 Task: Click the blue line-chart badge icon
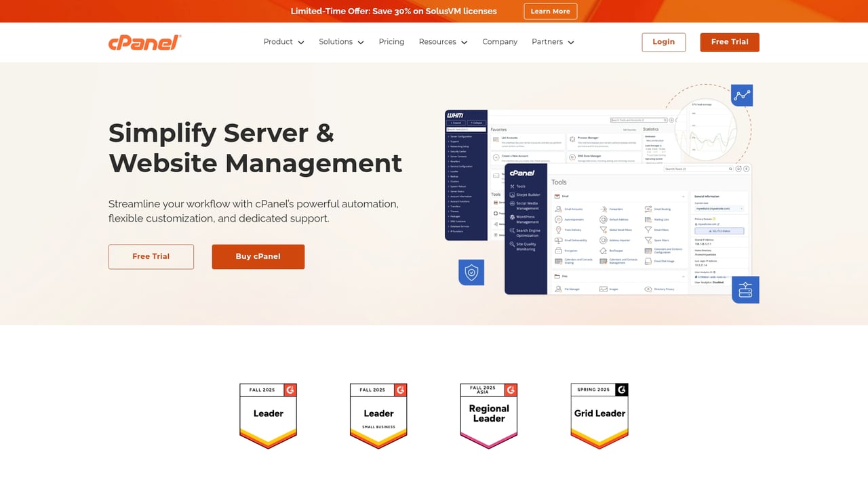pos(742,95)
